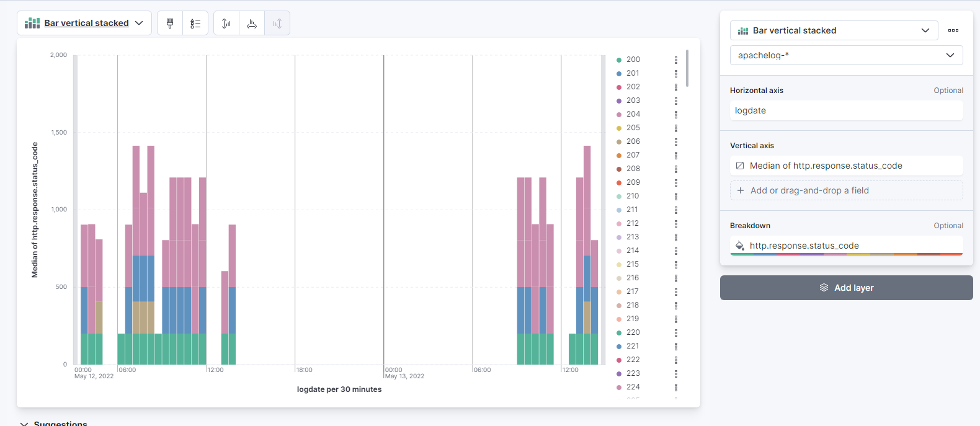Open disabled right axis settings icon
The height and width of the screenshot is (426, 980).
(x=277, y=23)
